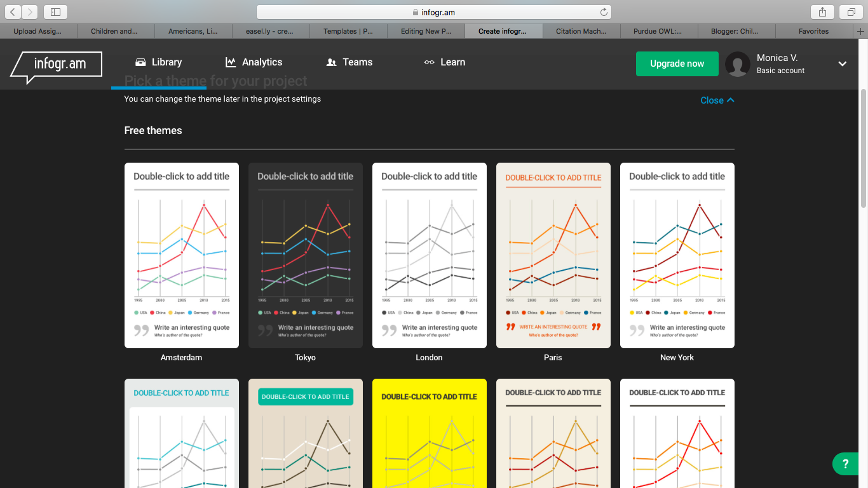The width and height of the screenshot is (868, 488).
Task: Close the theme picker panel
Action: click(x=717, y=100)
